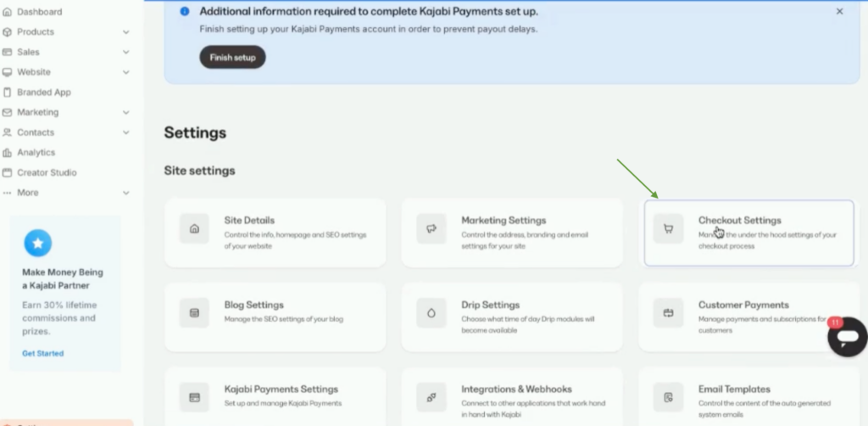Click the Customer Payments card icon
The image size is (868, 426).
click(x=668, y=313)
